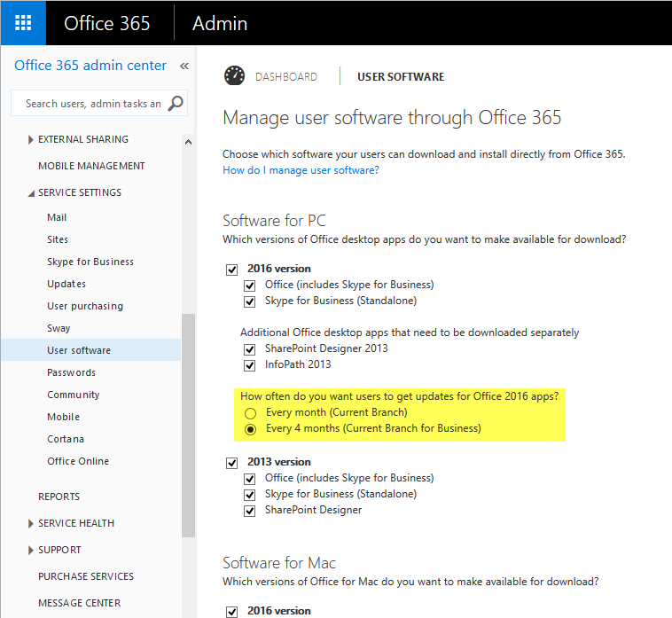Open the Reports section
The image size is (672, 618).
tap(59, 497)
